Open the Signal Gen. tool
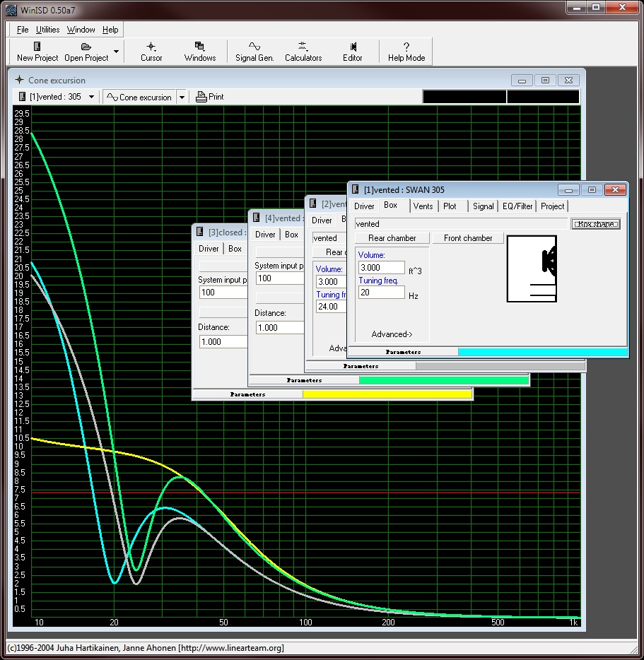Image resolution: width=644 pixels, height=660 pixels. coord(254,52)
